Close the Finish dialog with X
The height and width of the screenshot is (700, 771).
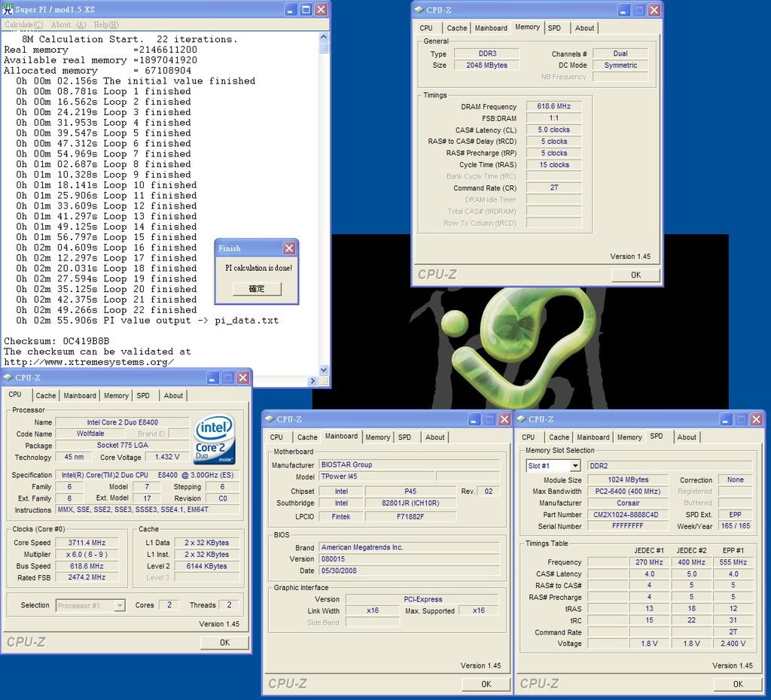pyautogui.click(x=289, y=248)
